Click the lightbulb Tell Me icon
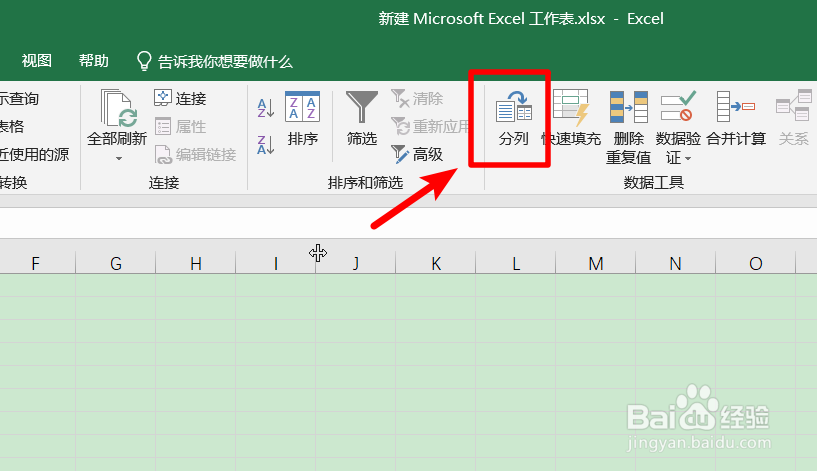 144,61
